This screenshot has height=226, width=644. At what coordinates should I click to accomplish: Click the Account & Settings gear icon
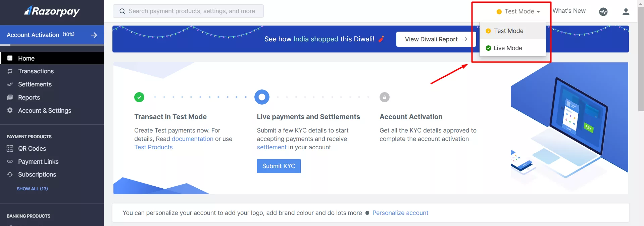coord(10,110)
